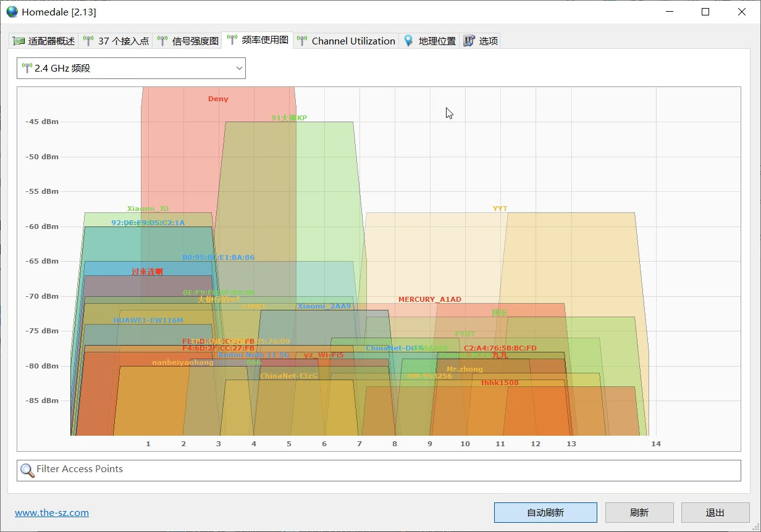The width and height of the screenshot is (761, 532).
Task: Click the YYT network label in chart
Action: click(500, 209)
